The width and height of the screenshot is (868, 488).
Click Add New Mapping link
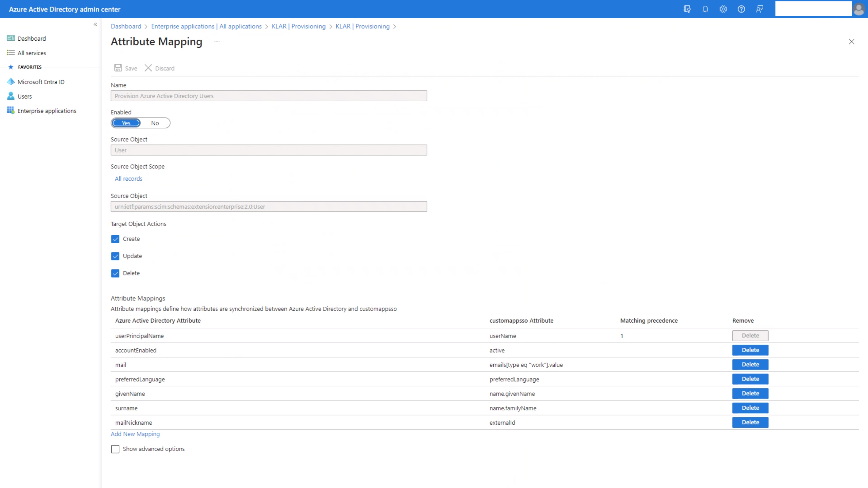tap(135, 434)
